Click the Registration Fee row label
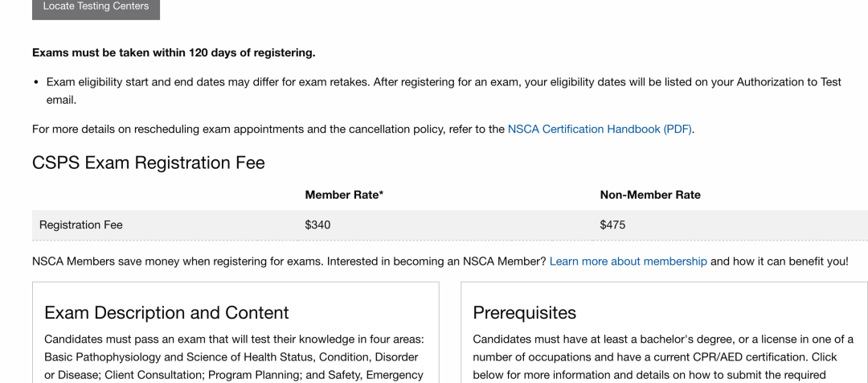Image resolution: width=868 pixels, height=383 pixels. [81, 225]
